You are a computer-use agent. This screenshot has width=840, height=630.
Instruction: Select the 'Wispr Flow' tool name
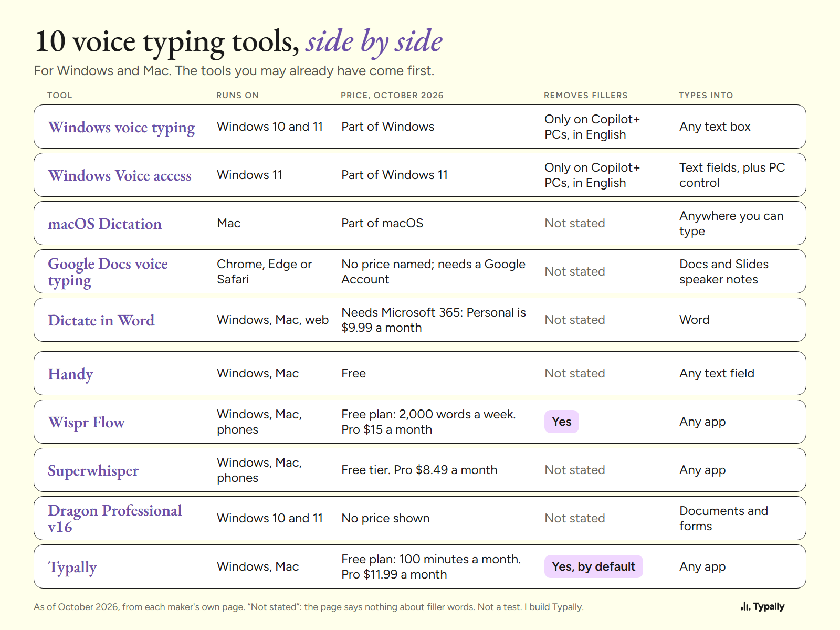(87, 423)
